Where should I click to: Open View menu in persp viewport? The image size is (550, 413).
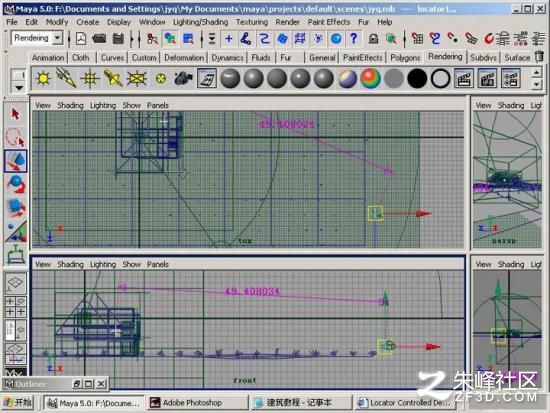[x=483, y=105]
